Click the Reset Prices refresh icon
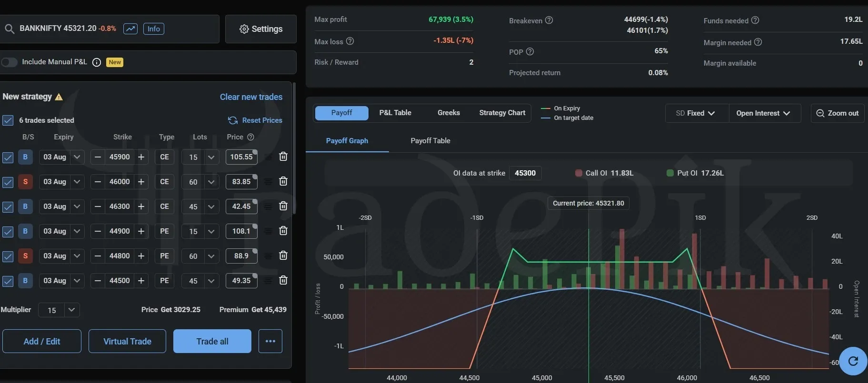Image resolution: width=868 pixels, height=383 pixels. pos(233,120)
